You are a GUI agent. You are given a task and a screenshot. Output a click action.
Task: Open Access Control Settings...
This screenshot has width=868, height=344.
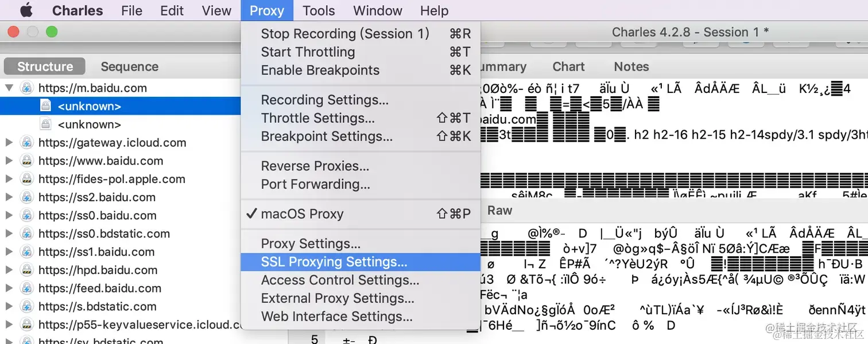coord(361,280)
